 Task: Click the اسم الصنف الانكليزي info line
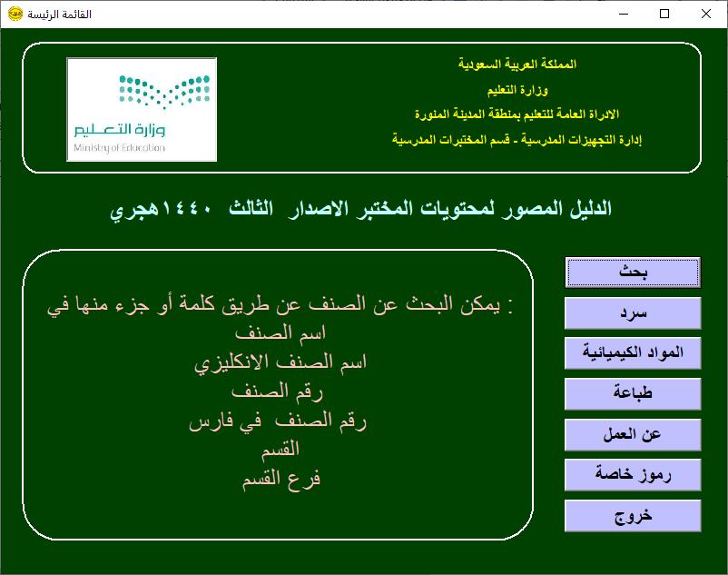pyautogui.click(x=281, y=362)
